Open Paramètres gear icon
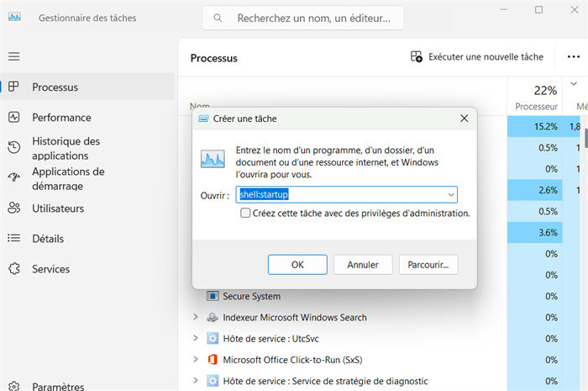 pyautogui.click(x=13, y=387)
